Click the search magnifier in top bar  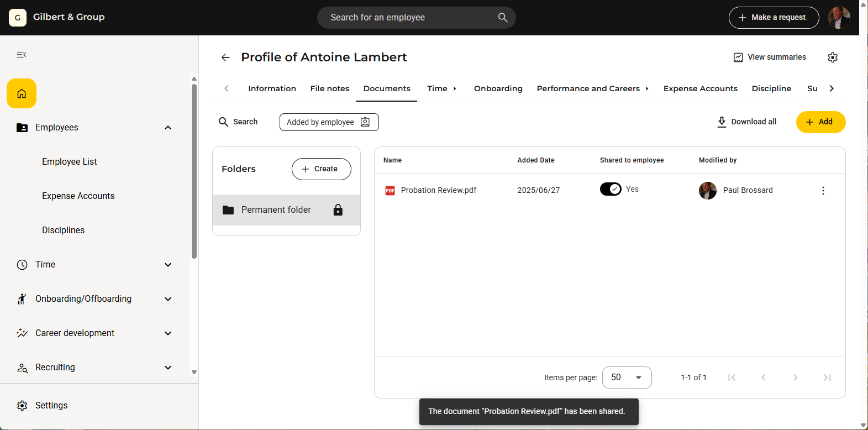point(503,18)
